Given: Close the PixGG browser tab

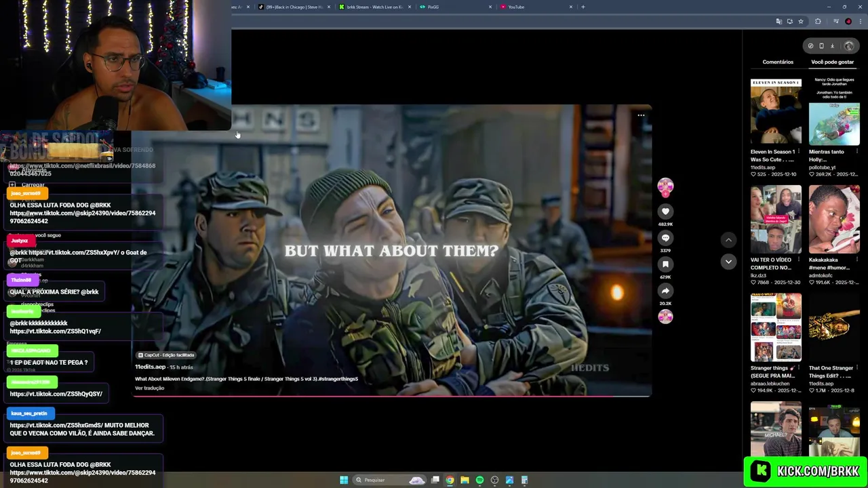Looking at the screenshot, I should click(490, 7).
